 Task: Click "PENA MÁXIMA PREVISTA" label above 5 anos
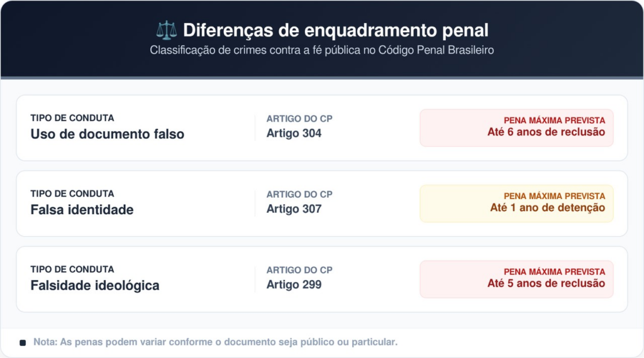click(554, 272)
